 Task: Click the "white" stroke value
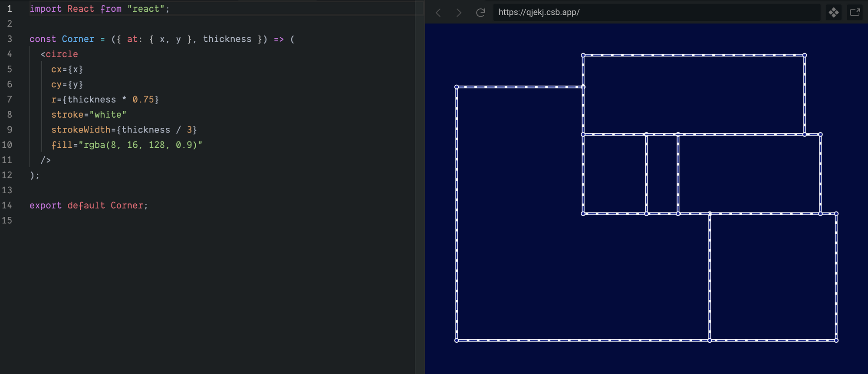(108, 115)
